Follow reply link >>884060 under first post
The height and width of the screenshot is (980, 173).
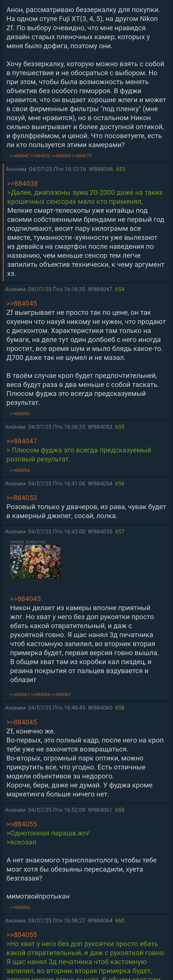point(61,156)
